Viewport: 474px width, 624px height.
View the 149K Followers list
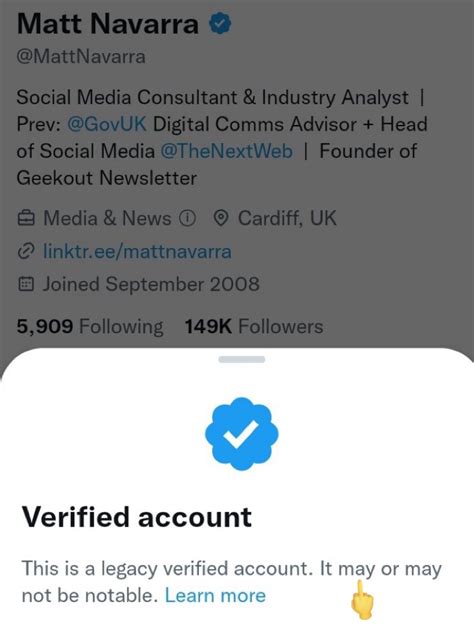(x=254, y=327)
